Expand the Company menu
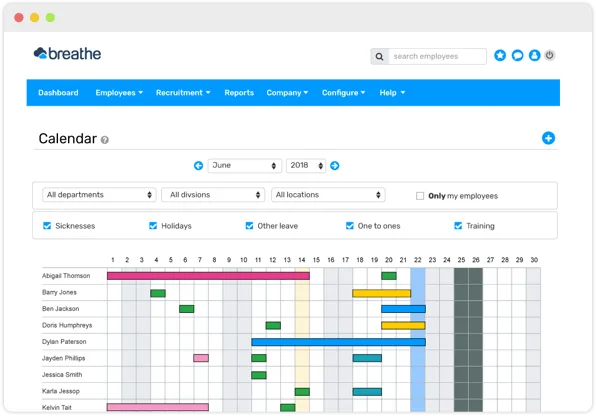The height and width of the screenshot is (416, 596). 287,93
